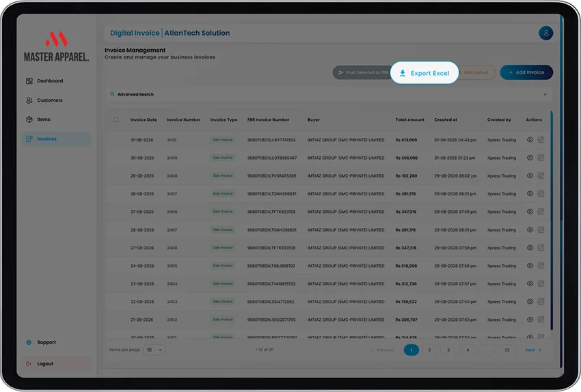Click Sale Invoice badge for invoice 2410

pos(223,140)
